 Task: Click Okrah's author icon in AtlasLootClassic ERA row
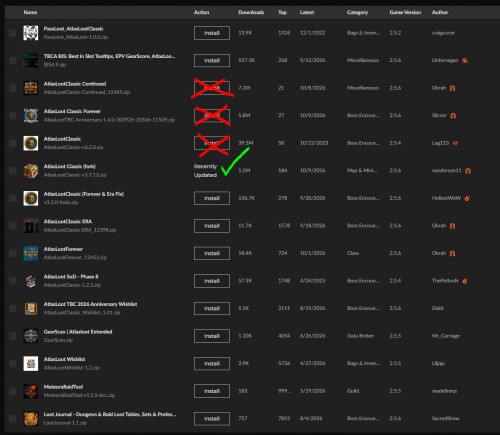(452, 226)
